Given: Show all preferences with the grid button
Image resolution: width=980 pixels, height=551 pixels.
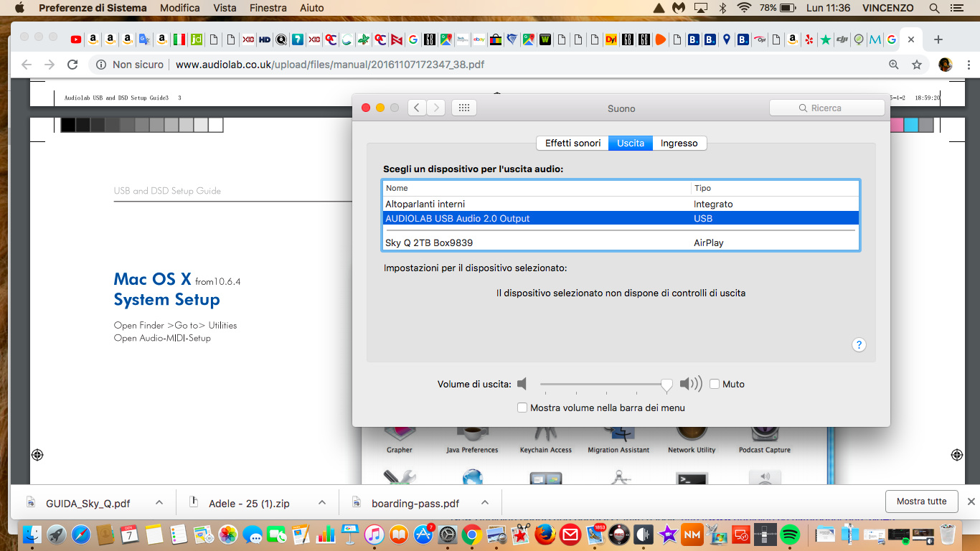Looking at the screenshot, I should [463, 108].
